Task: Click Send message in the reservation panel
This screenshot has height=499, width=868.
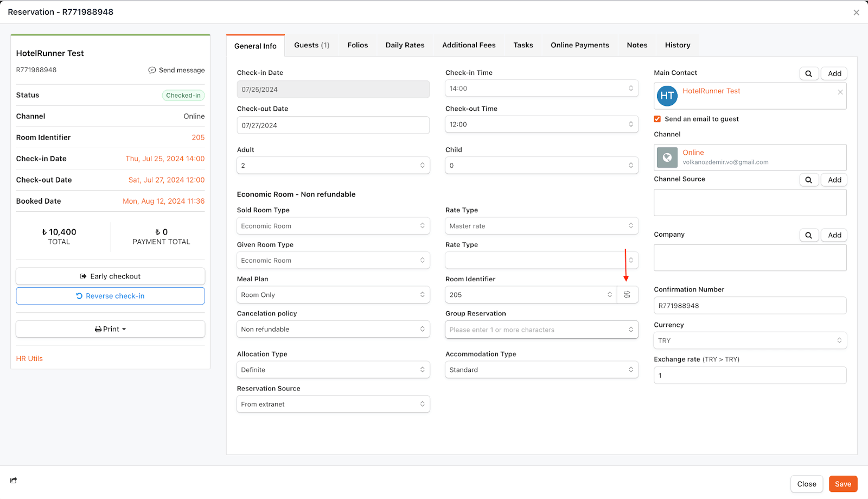Action: (177, 70)
